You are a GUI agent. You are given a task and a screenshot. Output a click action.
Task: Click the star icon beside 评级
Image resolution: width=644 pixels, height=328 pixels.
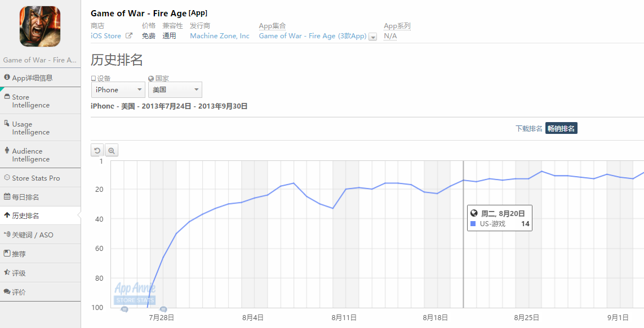(x=7, y=272)
